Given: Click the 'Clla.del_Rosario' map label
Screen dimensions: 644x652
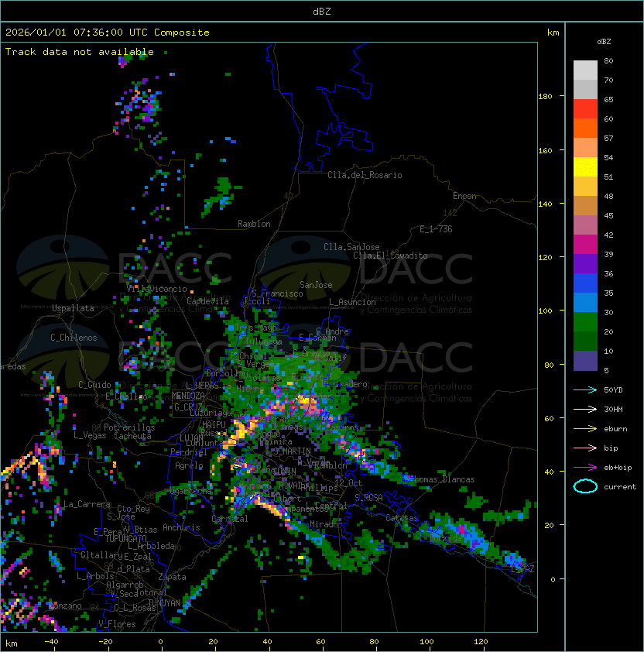Looking at the screenshot, I should [365, 175].
